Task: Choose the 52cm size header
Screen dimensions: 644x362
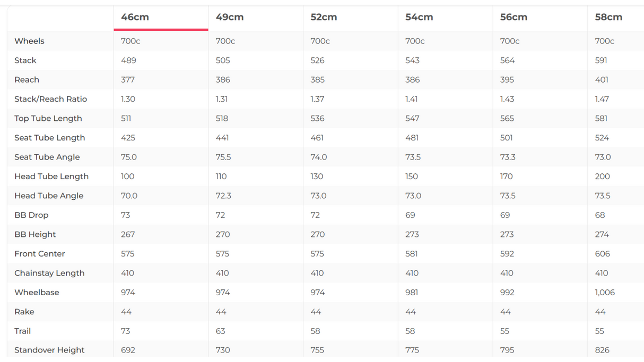Action: [324, 17]
